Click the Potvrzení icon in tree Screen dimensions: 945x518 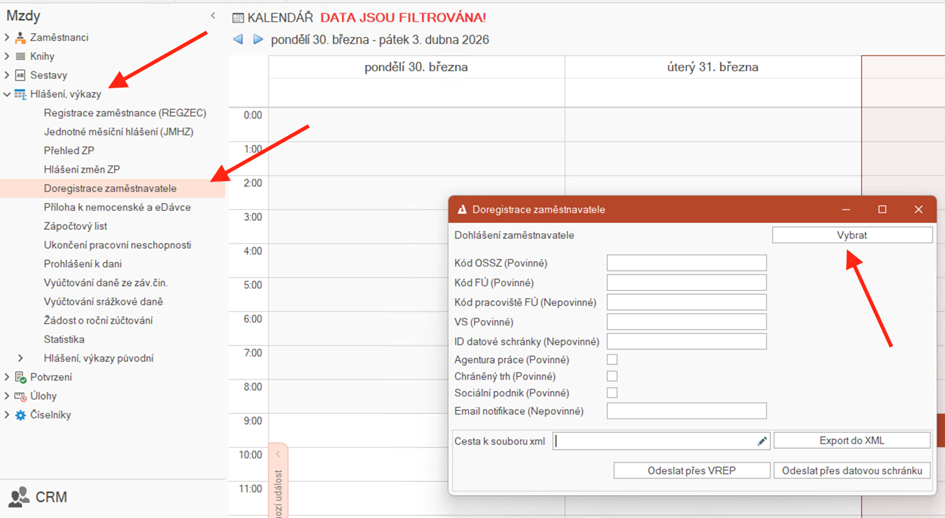(20, 378)
